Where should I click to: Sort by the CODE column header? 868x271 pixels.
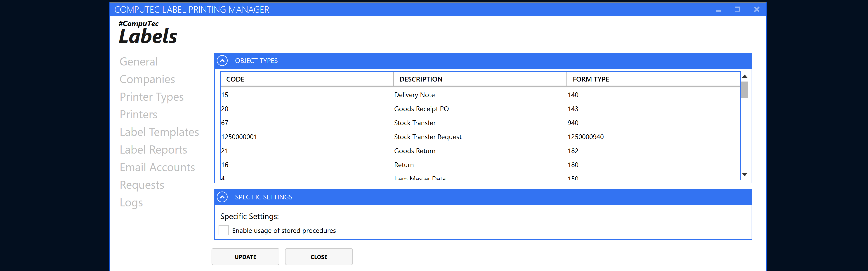point(307,79)
